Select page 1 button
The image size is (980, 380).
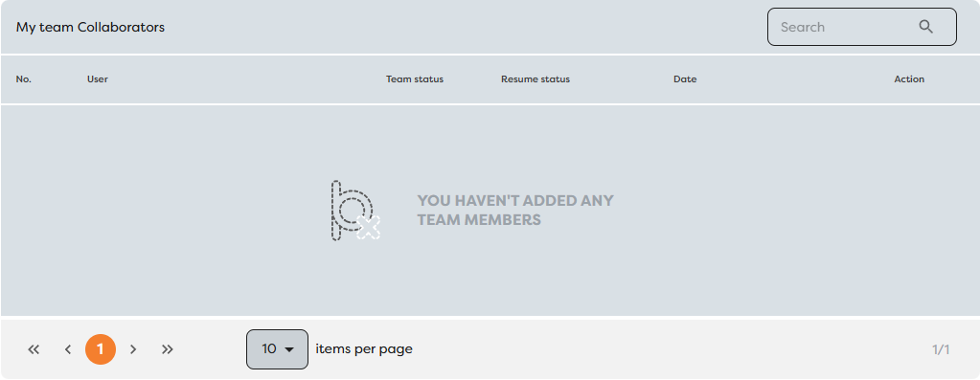coord(101,349)
